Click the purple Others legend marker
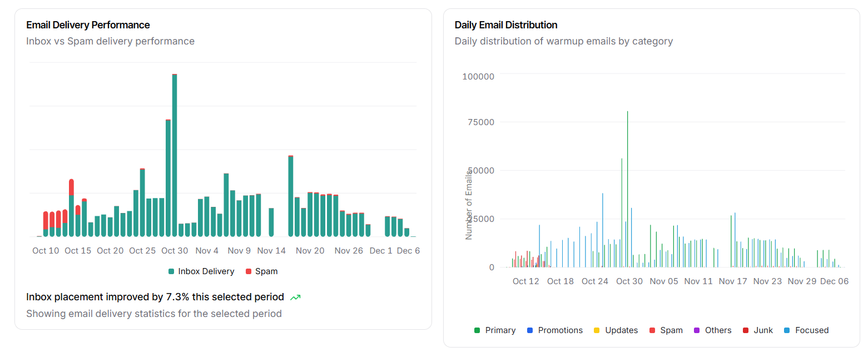Viewport: 868px width, 352px height. coord(697,330)
